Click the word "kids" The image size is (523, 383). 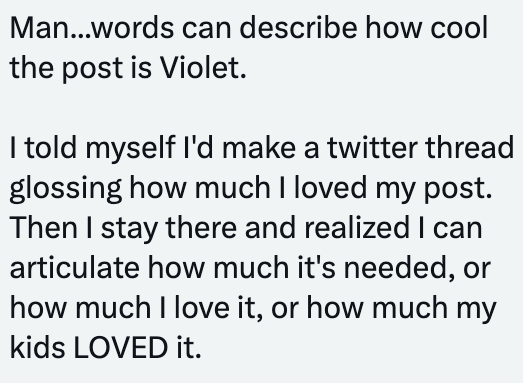coord(37,348)
